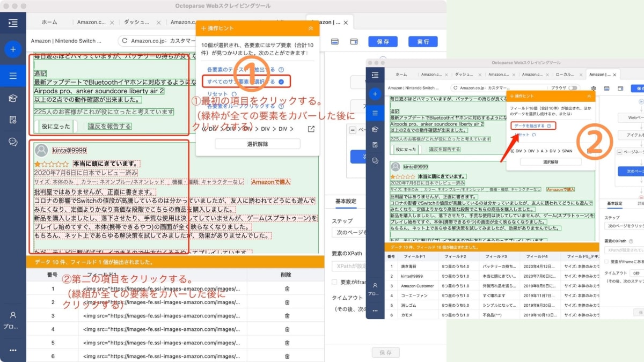The width and height of the screenshot is (644, 362).
Task: Click the blue check beside すべてのサブ要素を選択する
Action: tap(282, 82)
